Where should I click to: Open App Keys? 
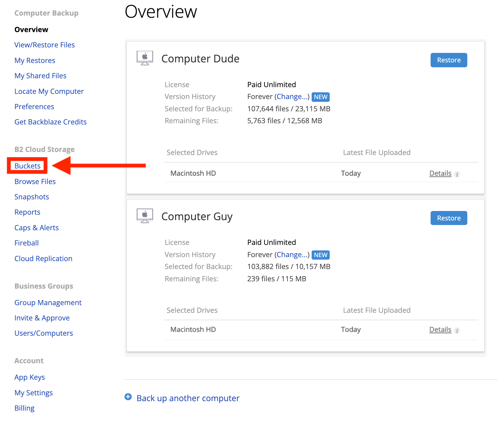tap(30, 377)
